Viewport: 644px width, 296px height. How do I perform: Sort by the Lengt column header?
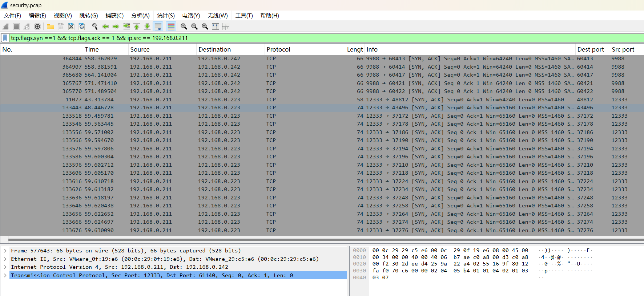(x=355, y=49)
